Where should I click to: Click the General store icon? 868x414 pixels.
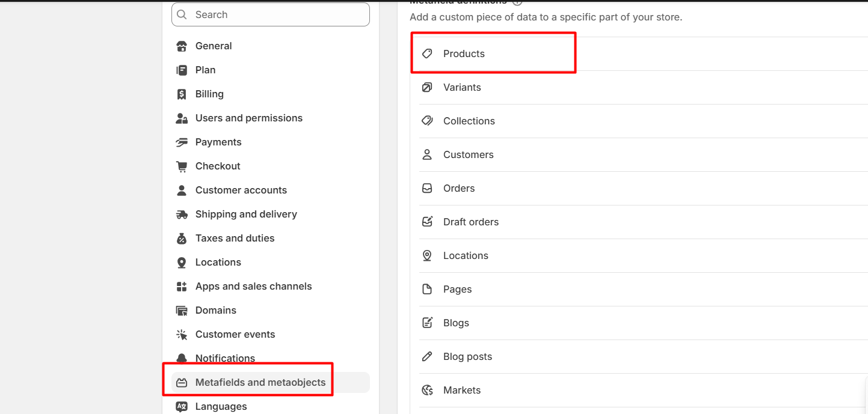click(182, 46)
